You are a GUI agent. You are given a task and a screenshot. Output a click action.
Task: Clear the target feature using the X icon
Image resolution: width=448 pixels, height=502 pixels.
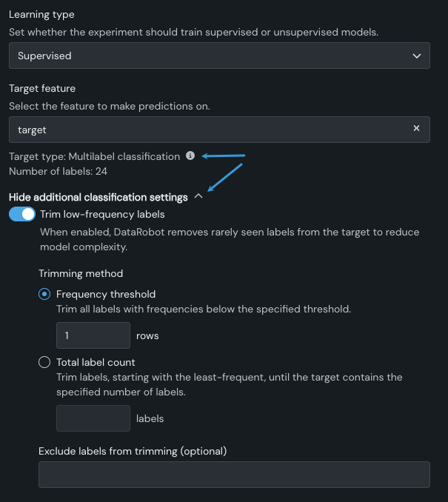416,129
